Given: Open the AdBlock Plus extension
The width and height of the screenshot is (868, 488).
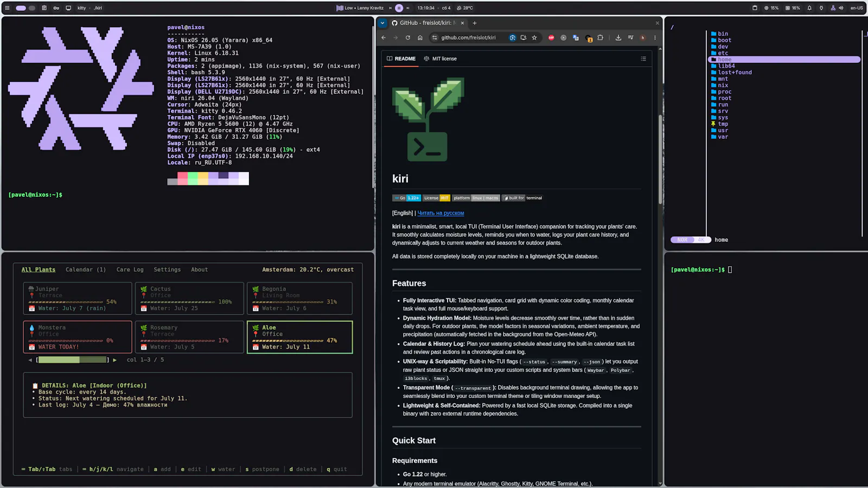Looking at the screenshot, I should pos(551,37).
